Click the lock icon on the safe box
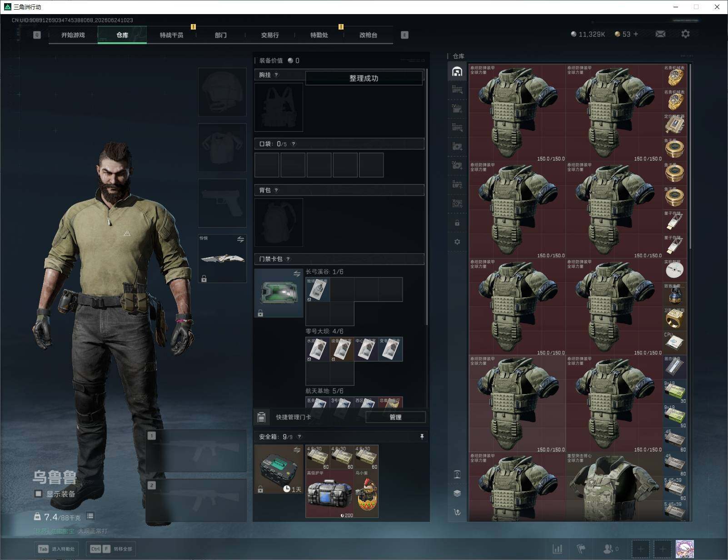The height and width of the screenshot is (560, 728). tap(260, 489)
